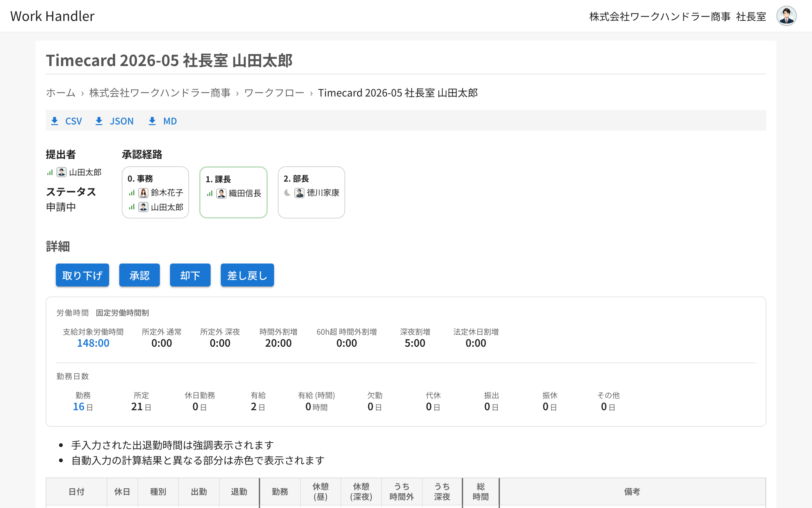
Task: Click the 2日 有給 value
Action: click(258, 406)
